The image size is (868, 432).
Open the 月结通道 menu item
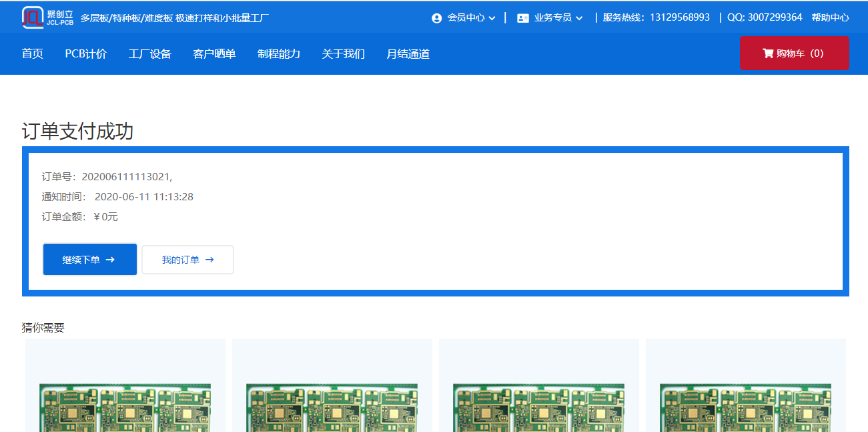pyautogui.click(x=408, y=54)
